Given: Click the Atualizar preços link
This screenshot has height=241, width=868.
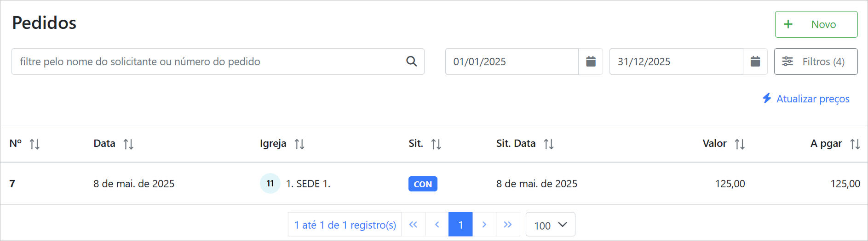Looking at the screenshot, I should pos(806,99).
